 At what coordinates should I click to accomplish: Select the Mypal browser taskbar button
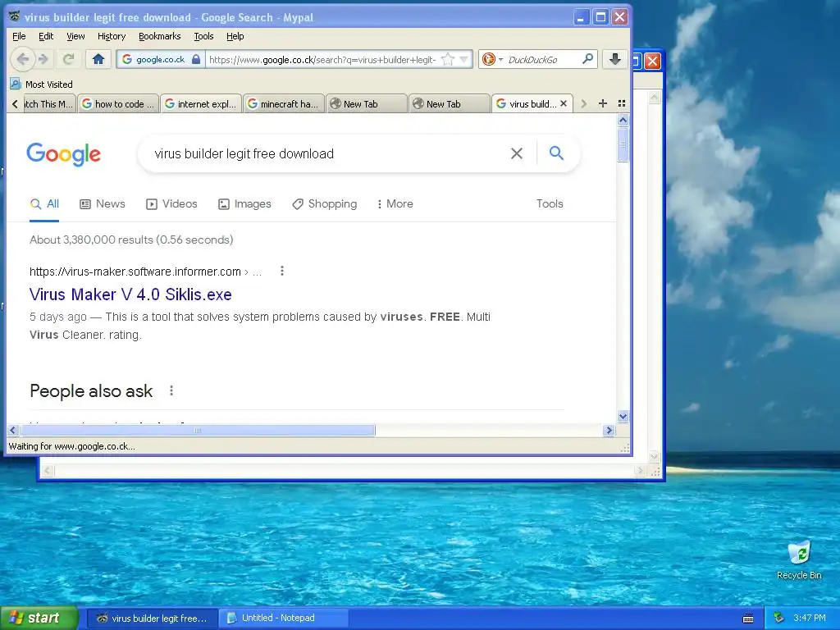point(152,619)
